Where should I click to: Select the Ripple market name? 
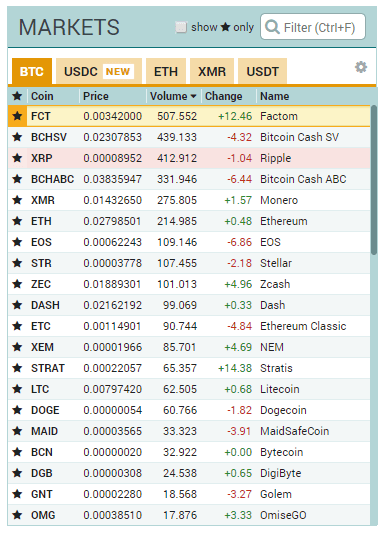[276, 158]
